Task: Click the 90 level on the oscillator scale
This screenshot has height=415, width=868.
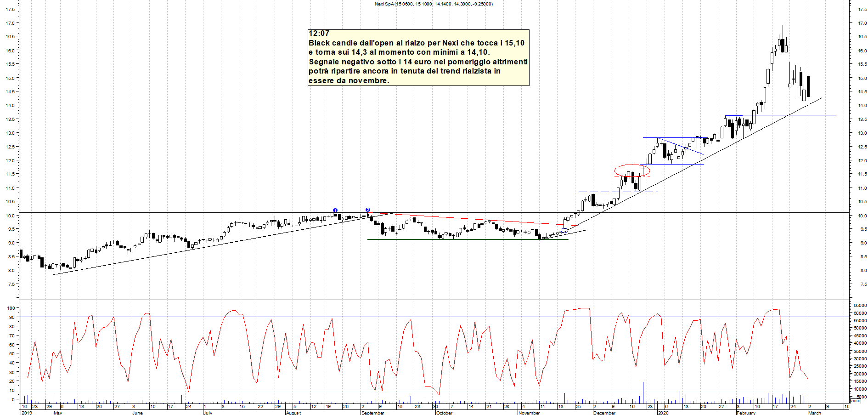Action: tap(12, 317)
